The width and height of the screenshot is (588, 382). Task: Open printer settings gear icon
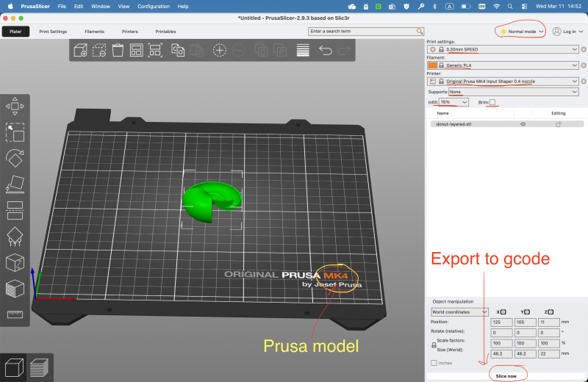tap(584, 82)
